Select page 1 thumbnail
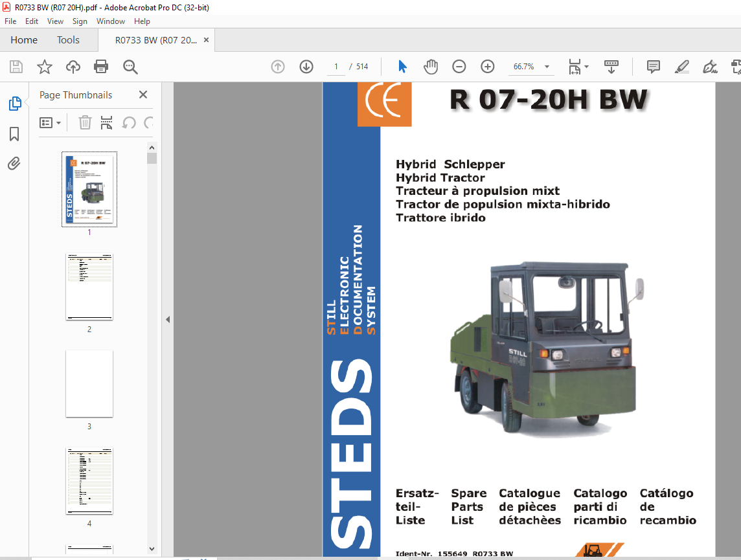Screen dimensions: 741x560 (89, 189)
